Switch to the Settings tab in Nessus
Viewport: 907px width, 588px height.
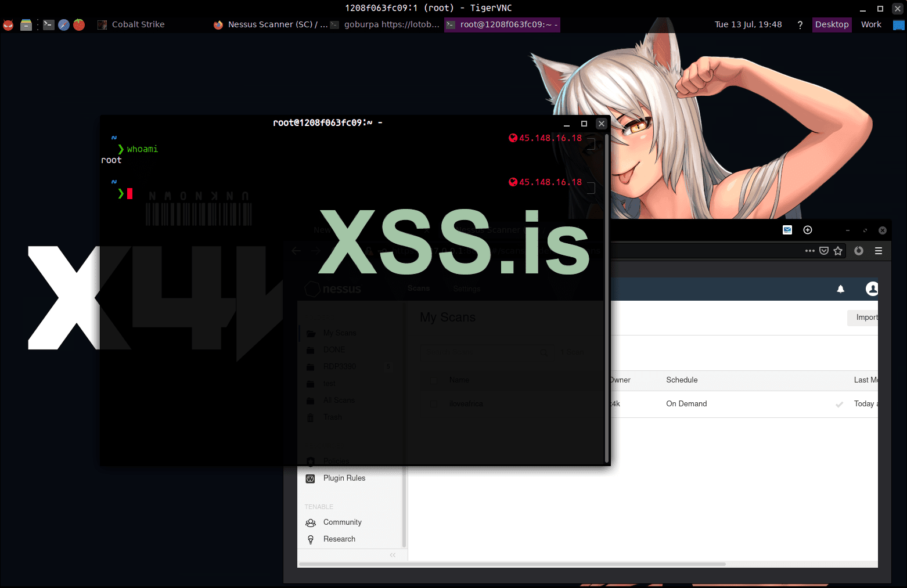tap(466, 288)
